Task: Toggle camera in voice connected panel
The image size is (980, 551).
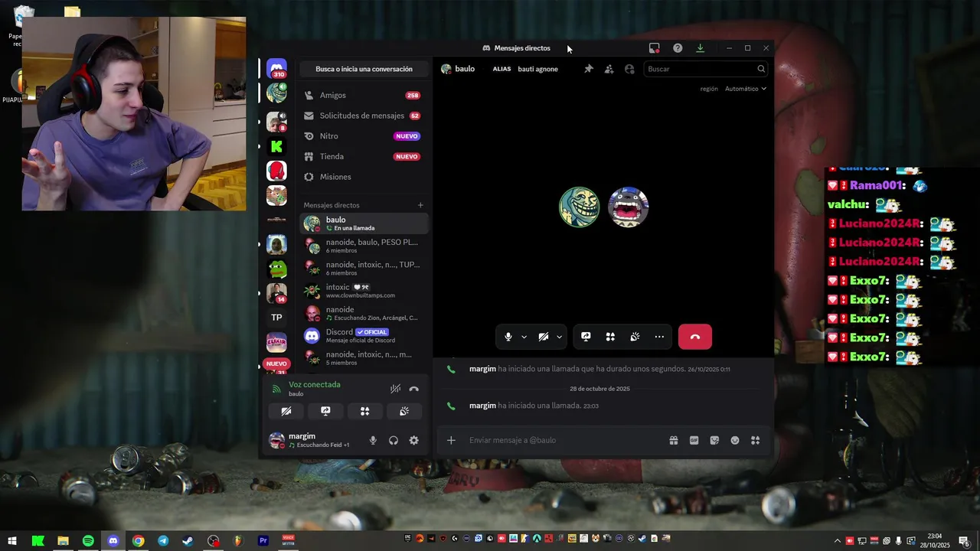Action: (x=286, y=411)
